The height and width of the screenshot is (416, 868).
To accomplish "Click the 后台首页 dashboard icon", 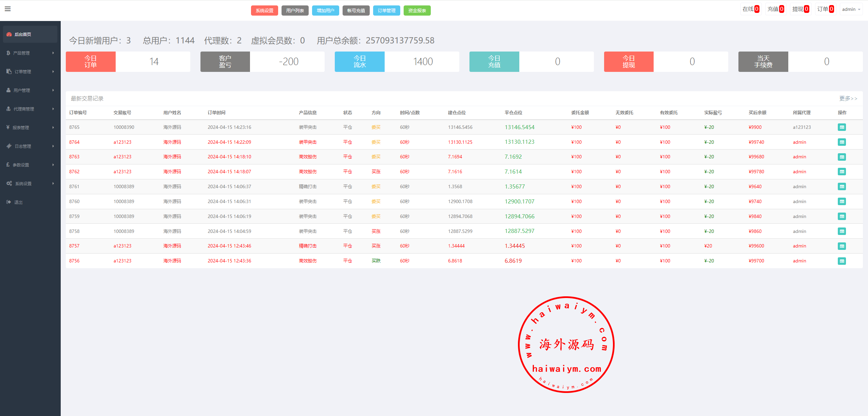I will tap(9, 34).
